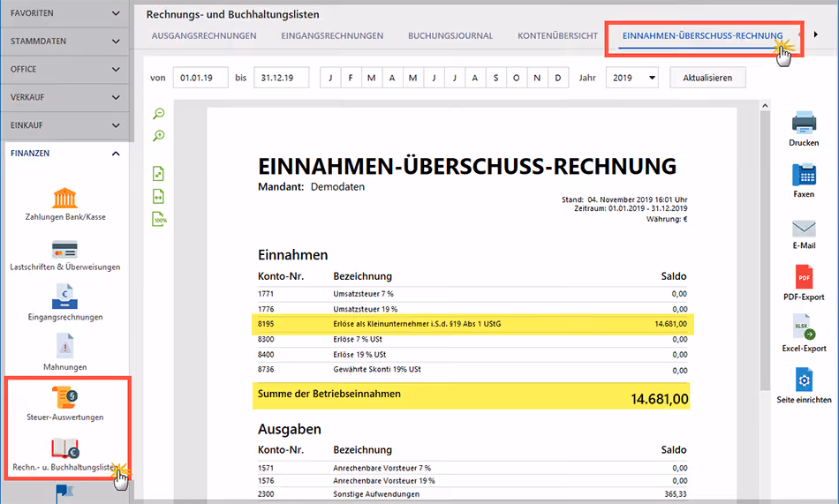Click the von date field 01.01.19
The image size is (839, 504).
pyautogui.click(x=200, y=78)
